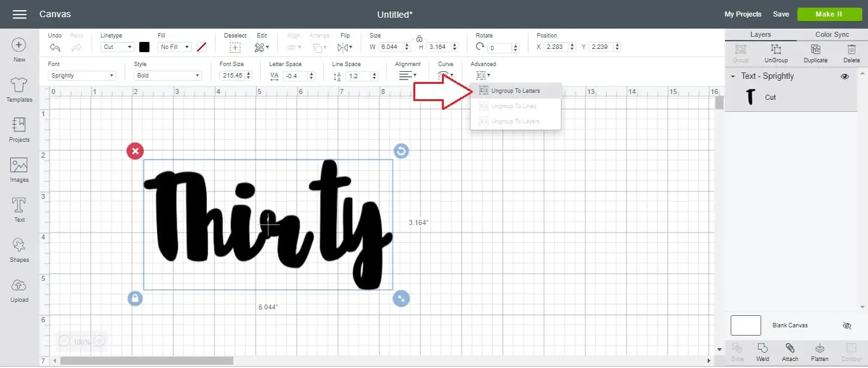Image resolution: width=868 pixels, height=368 pixels.
Task: Click the black linetype color swatch
Action: (144, 47)
